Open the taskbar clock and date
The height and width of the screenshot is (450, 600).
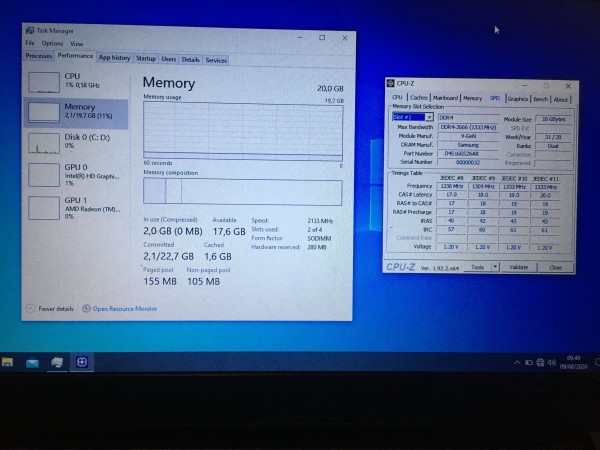click(x=573, y=362)
